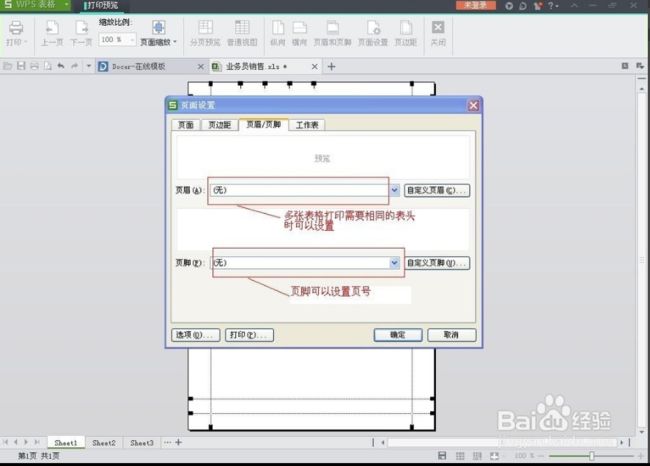Screen dimensions: 650x466
Task: Click the 打印预览 print preview ribbon tab
Action: pos(102,5)
